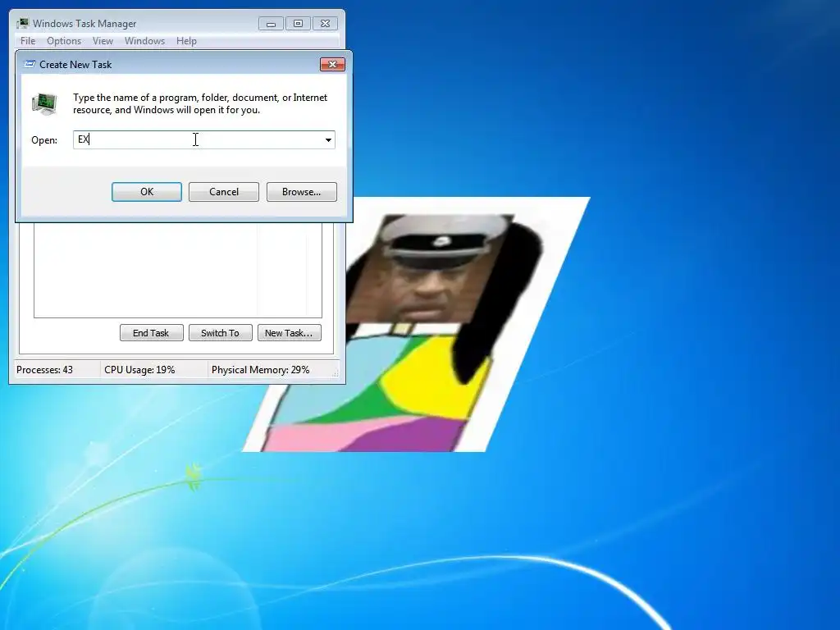840x630 pixels.
Task: Click Switch To button in Task Manager
Action: (x=220, y=333)
